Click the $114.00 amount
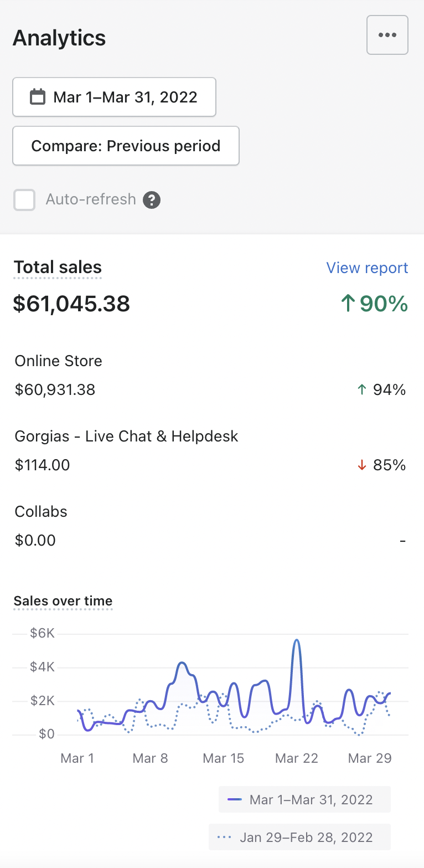The image size is (424, 868). 42,465
